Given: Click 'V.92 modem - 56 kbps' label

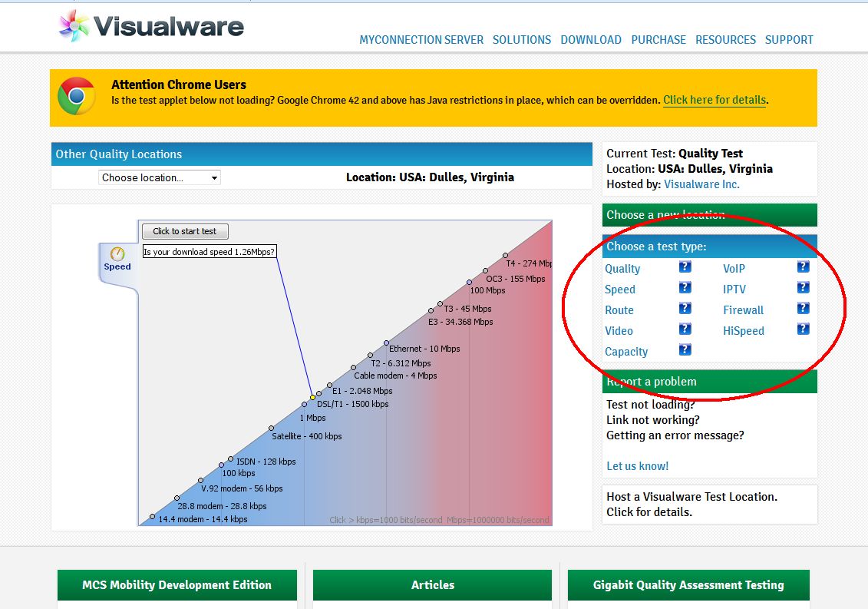Looking at the screenshot, I should [242, 488].
